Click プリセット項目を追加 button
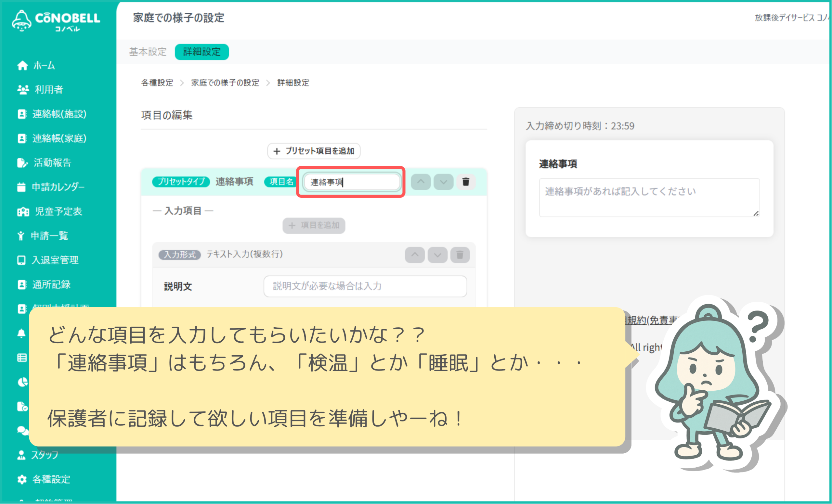 click(314, 151)
